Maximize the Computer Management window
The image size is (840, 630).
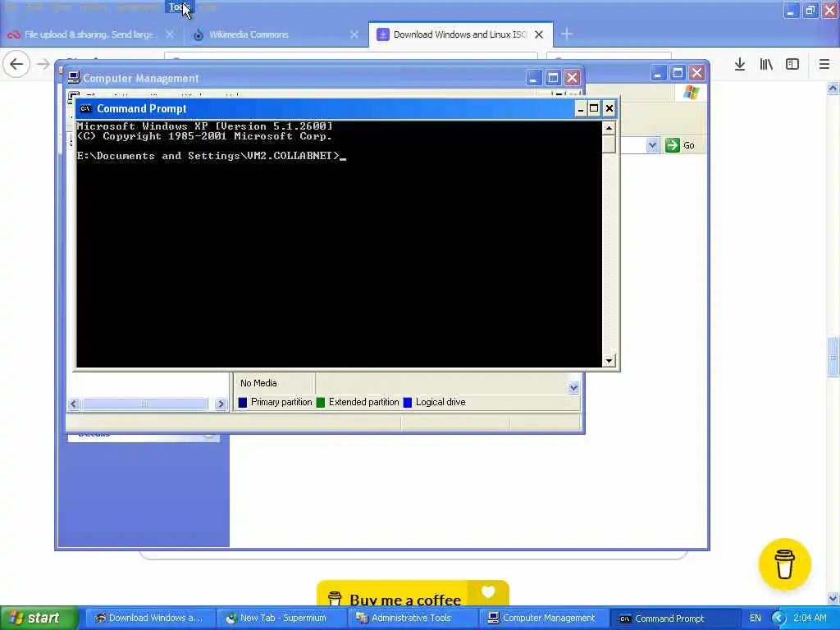coord(553,78)
